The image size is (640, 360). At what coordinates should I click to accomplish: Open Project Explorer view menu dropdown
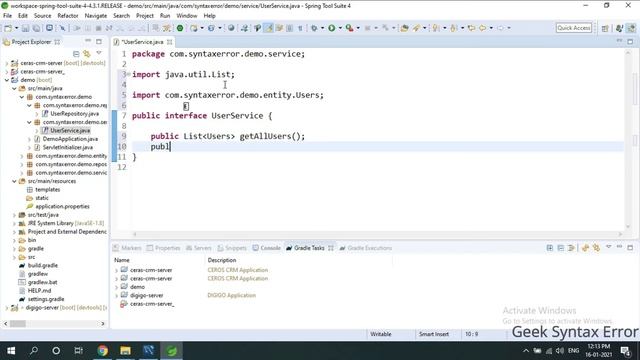coord(99,53)
